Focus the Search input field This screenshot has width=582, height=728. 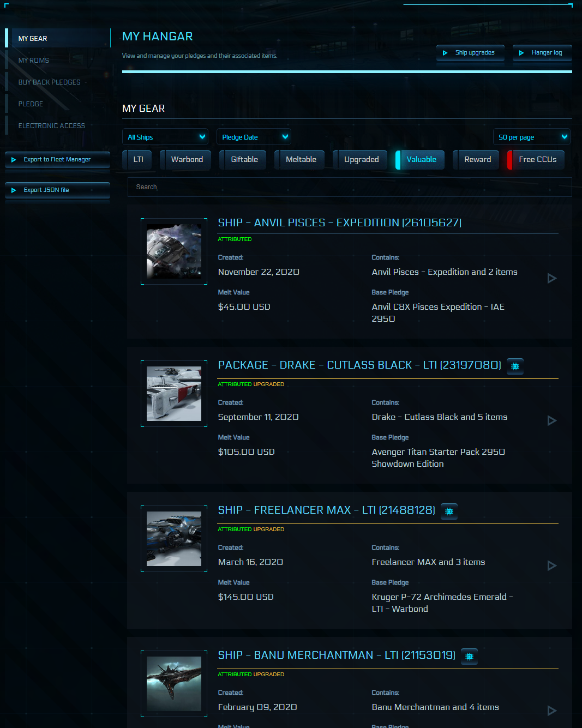point(350,187)
